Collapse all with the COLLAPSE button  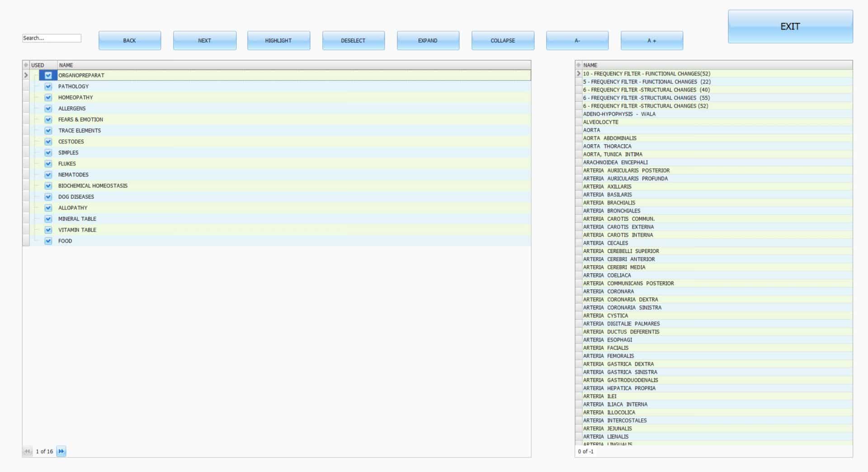[503, 40]
